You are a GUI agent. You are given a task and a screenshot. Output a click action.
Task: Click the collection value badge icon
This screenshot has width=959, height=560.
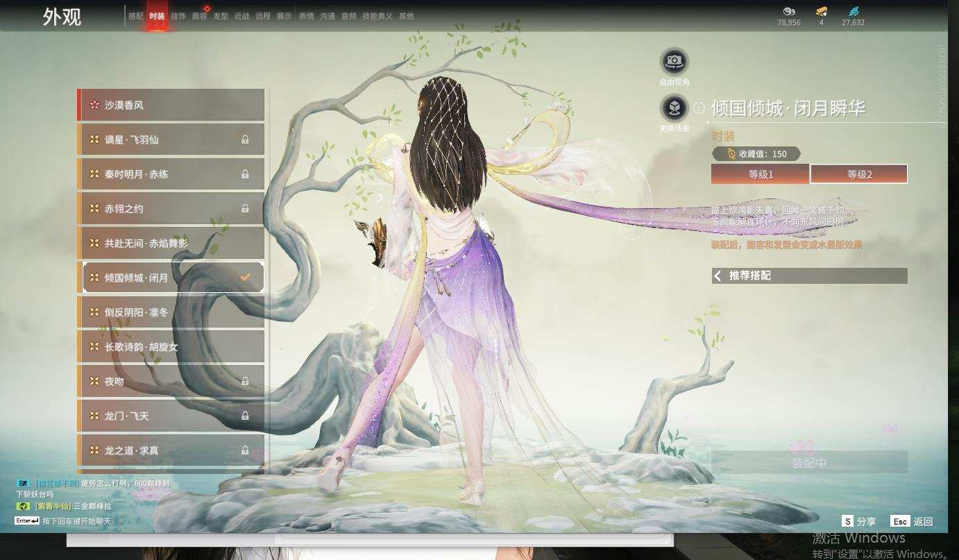(731, 154)
